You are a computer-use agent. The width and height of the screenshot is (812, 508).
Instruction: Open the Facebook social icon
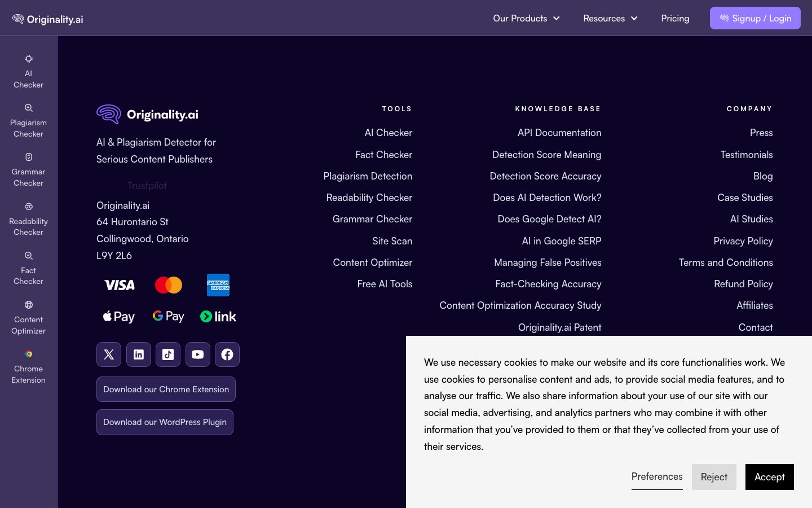227,354
